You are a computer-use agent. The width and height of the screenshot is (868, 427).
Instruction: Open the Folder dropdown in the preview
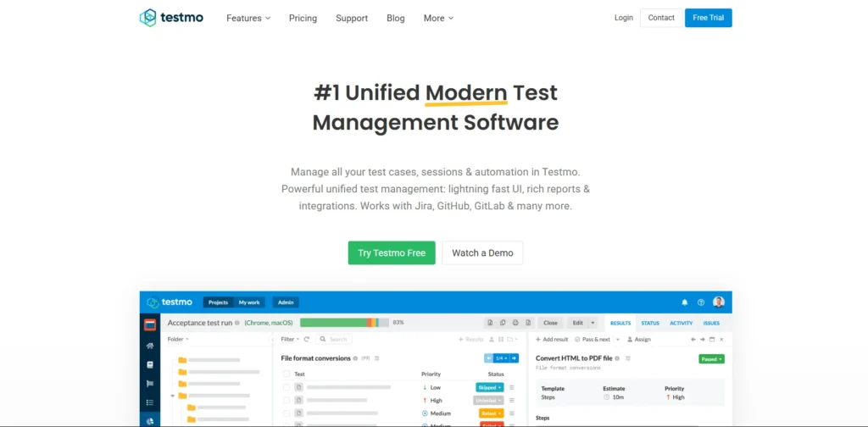[178, 339]
